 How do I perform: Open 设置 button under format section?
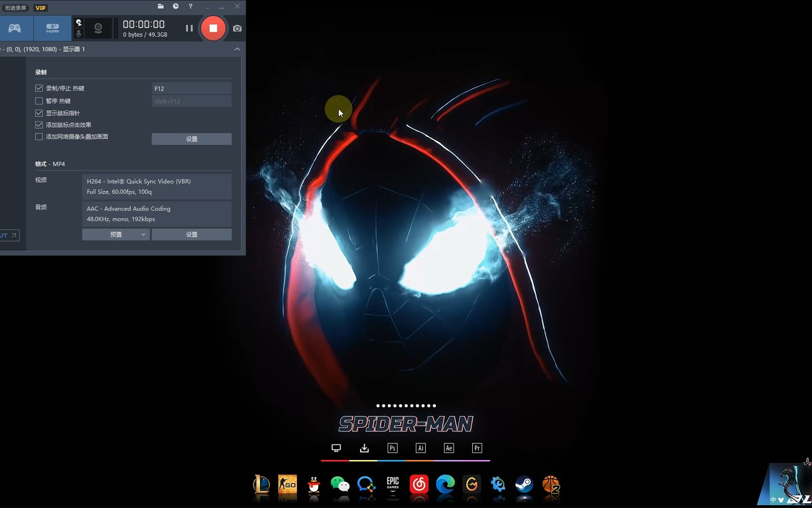click(x=192, y=234)
